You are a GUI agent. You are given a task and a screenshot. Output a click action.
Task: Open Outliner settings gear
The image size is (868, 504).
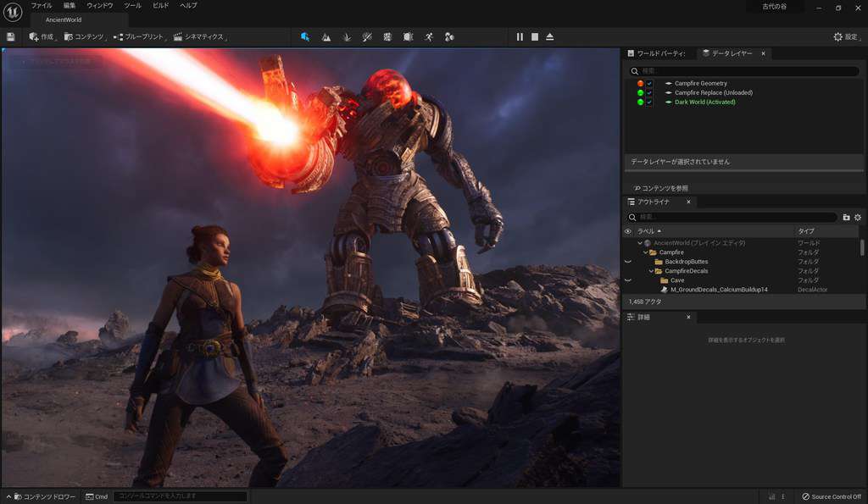[858, 218]
